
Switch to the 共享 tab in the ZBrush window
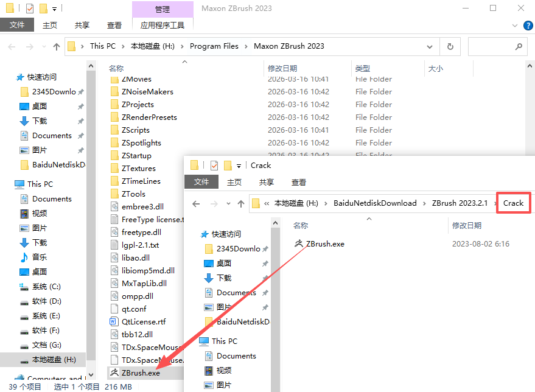coord(82,25)
